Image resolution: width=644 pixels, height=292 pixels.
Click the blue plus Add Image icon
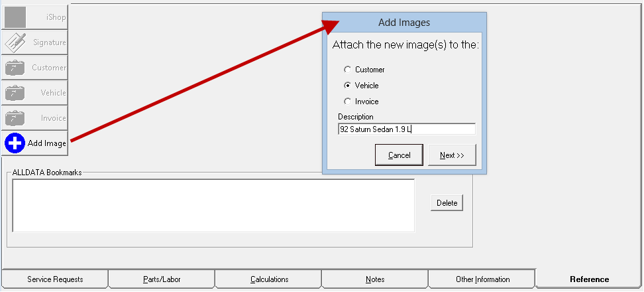15,143
